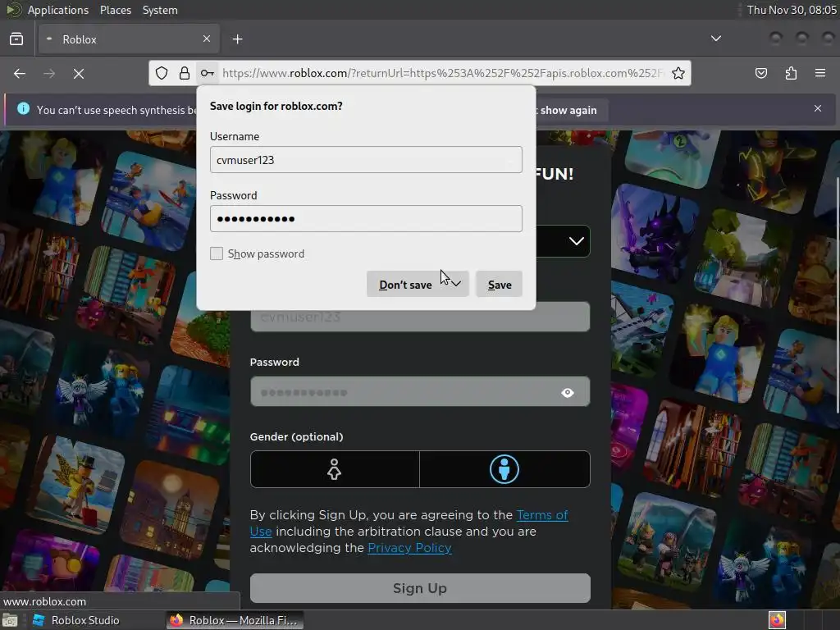The height and width of the screenshot is (630, 840).
Task: Click Firefox tray icon in bottom panel
Action: 777,620
